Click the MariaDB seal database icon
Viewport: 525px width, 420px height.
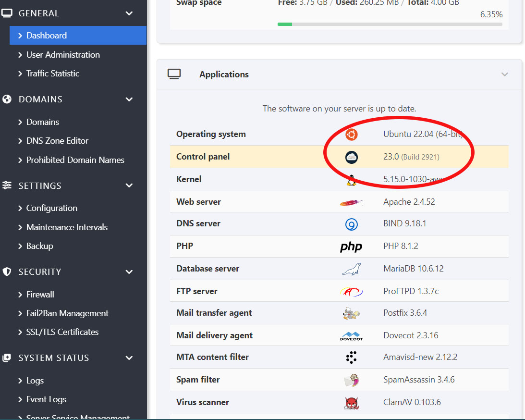351,269
